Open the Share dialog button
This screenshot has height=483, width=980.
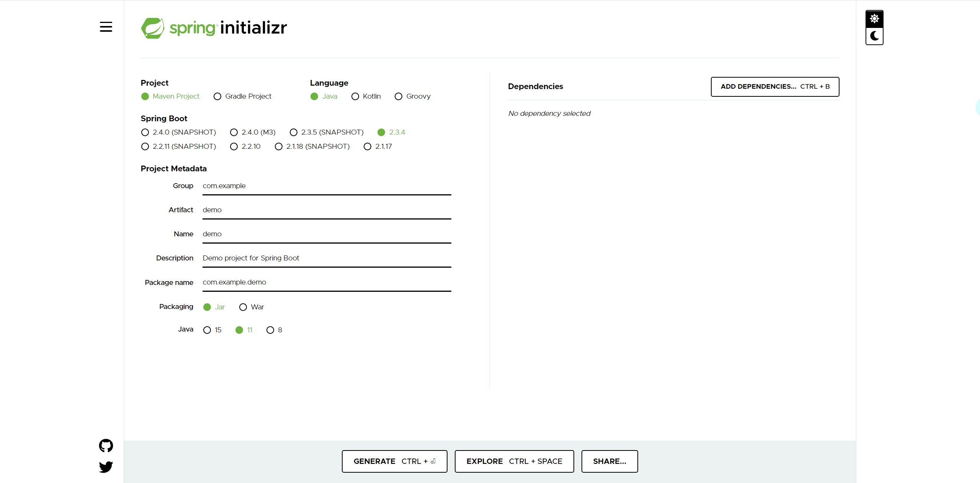pyautogui.click(x=609, y=461)
